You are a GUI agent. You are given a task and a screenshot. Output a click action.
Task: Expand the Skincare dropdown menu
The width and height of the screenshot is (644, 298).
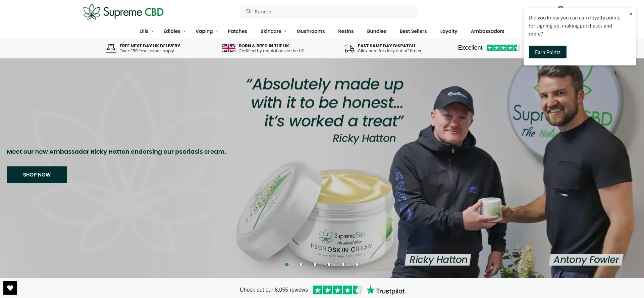[x=274, y=31]
